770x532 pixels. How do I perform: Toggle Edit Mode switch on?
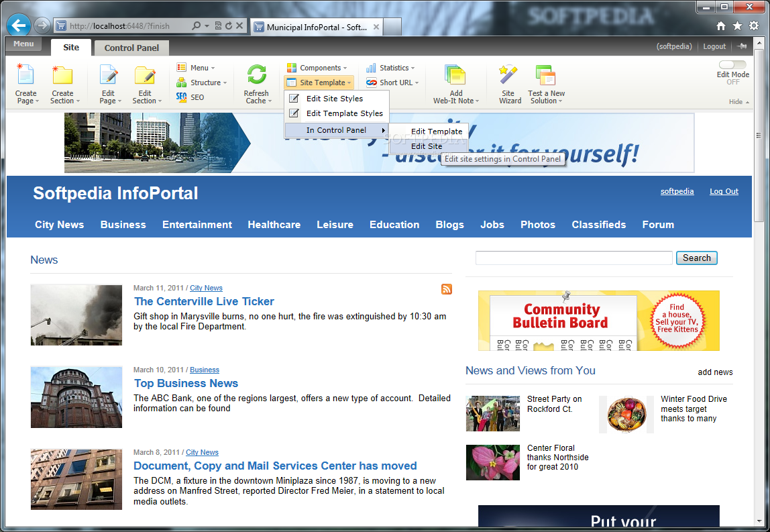tap(732, 65)
